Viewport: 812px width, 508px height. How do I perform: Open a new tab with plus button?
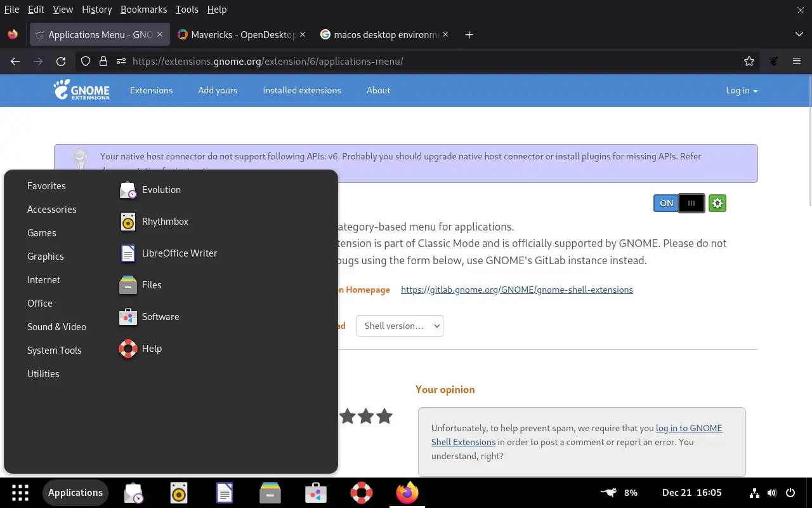(x=469, y=35)
